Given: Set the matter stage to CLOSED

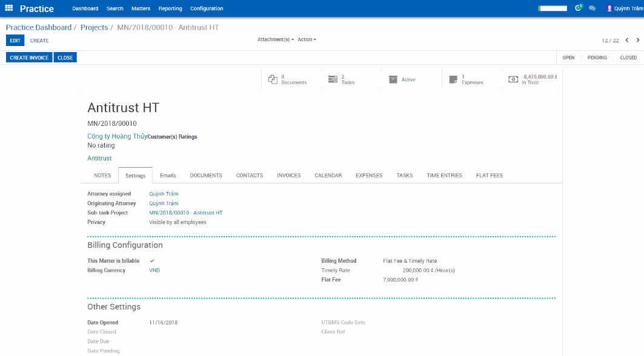Looking at the screenshot, I should pyautogui.click(x=628, y=57).
